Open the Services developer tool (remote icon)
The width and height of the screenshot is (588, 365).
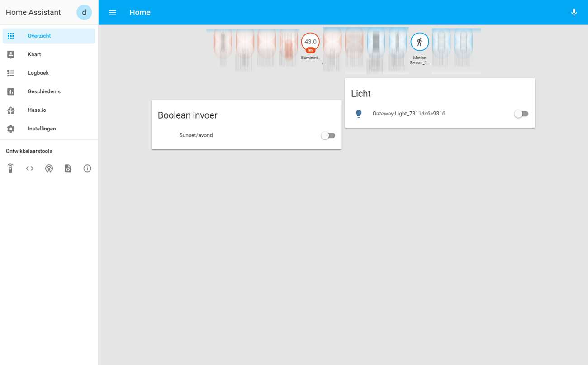click(x=10, y=168)
